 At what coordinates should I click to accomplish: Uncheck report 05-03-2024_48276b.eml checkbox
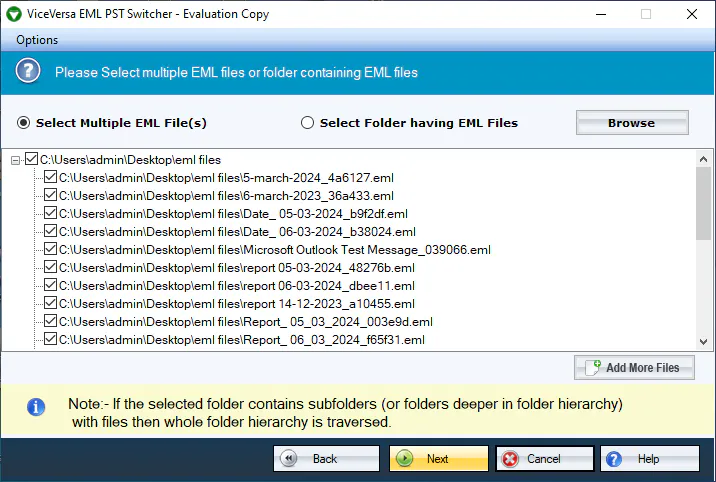[x=50, y=267]
